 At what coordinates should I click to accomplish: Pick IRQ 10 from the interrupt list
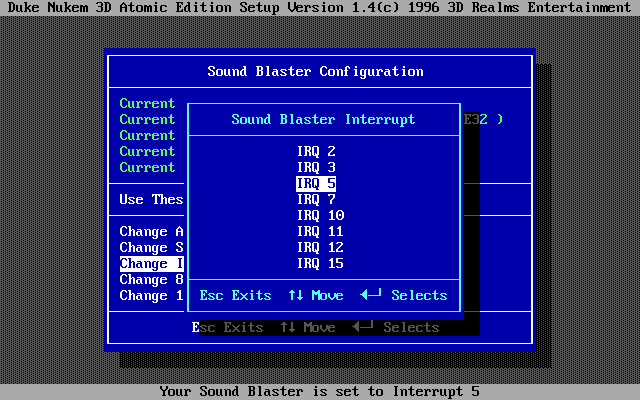pyautogui.click(x=320, y=216)
